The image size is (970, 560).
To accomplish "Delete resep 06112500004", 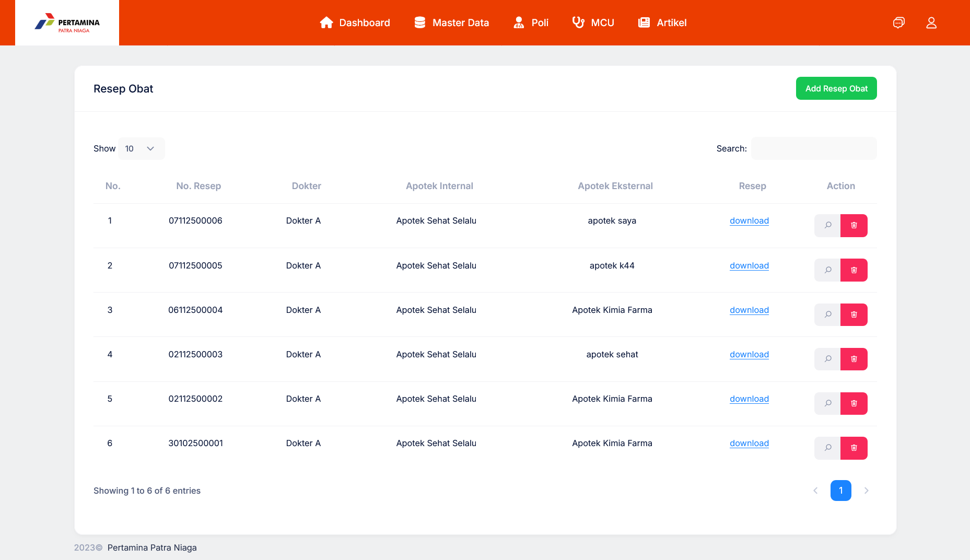I will coord(854,314).
